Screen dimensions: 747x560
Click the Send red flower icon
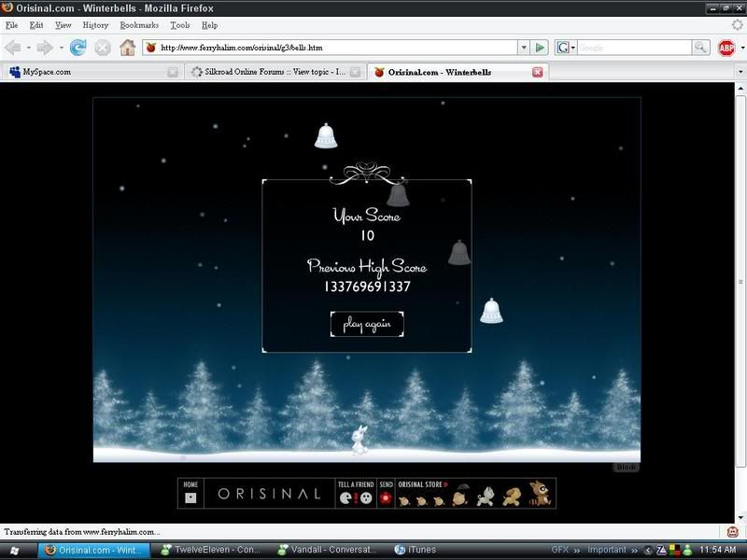(385, 497)
